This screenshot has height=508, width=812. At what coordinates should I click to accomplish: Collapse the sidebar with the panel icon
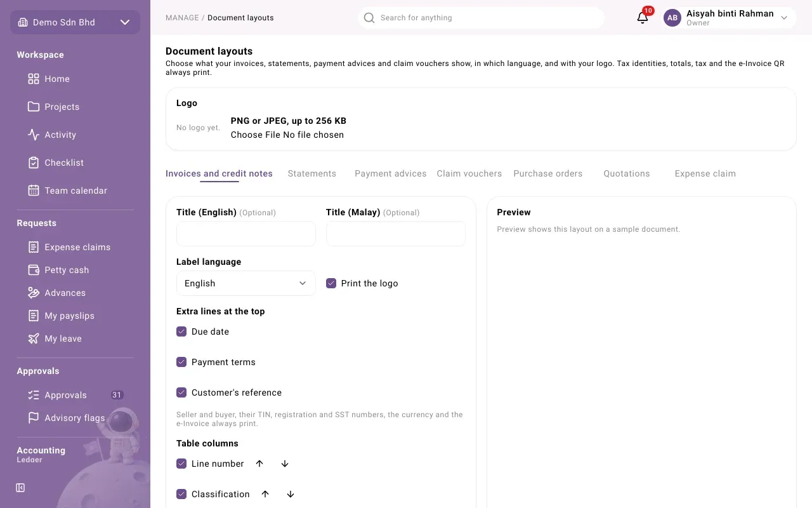(20, 488)
